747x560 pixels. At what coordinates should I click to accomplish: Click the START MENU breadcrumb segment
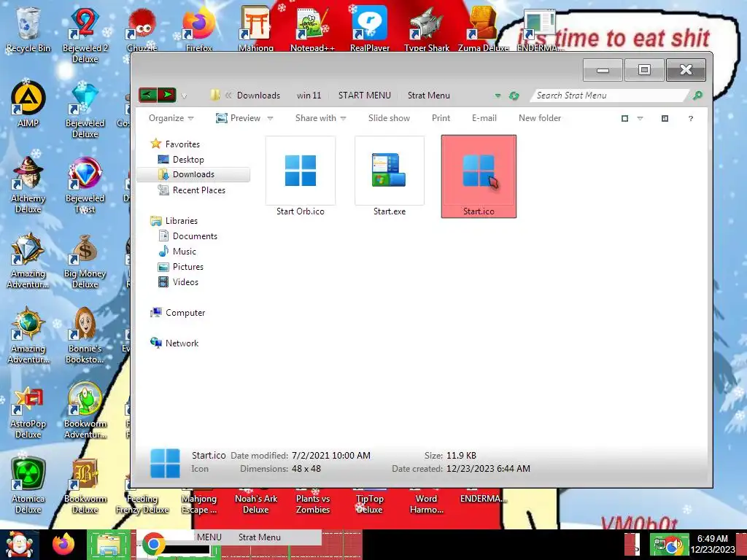click(x=365, y=96)
